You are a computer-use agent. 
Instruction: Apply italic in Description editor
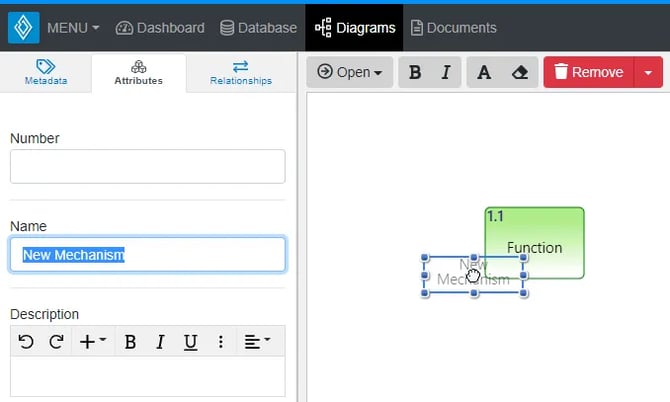(x=160, y=342)
